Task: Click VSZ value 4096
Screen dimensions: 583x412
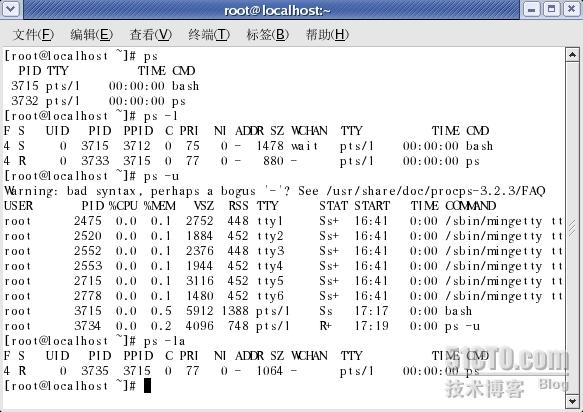Action: 200,326
